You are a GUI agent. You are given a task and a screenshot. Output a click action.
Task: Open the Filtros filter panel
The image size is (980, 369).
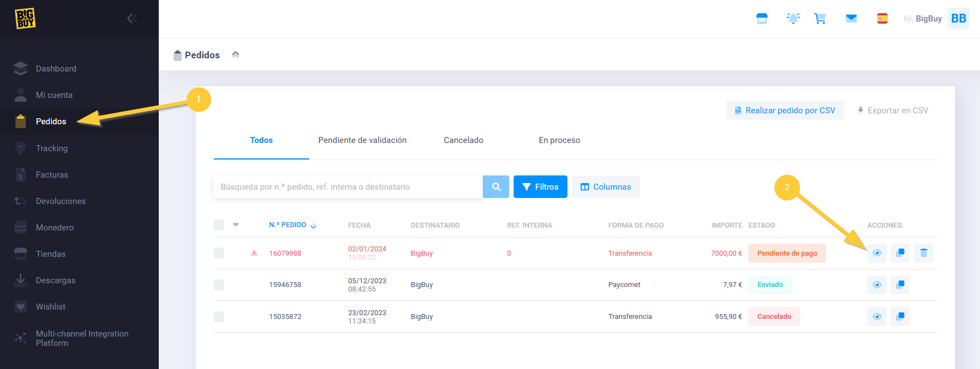(540, 187)
